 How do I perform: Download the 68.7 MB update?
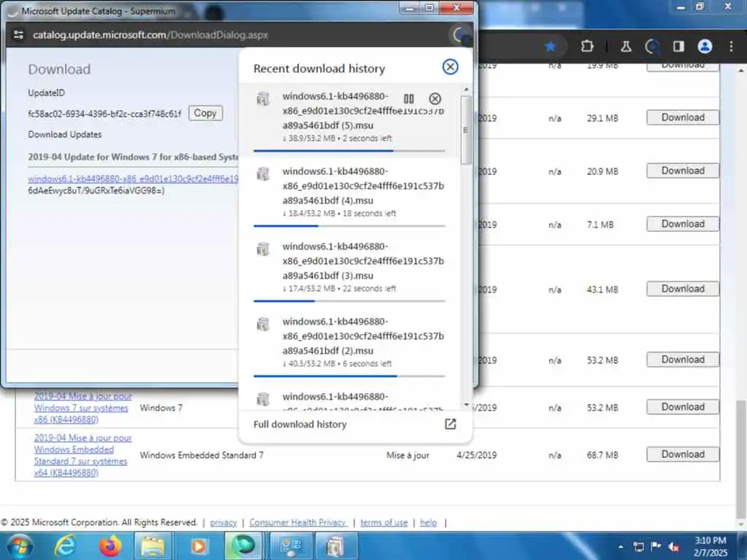(x=683, y=455)
